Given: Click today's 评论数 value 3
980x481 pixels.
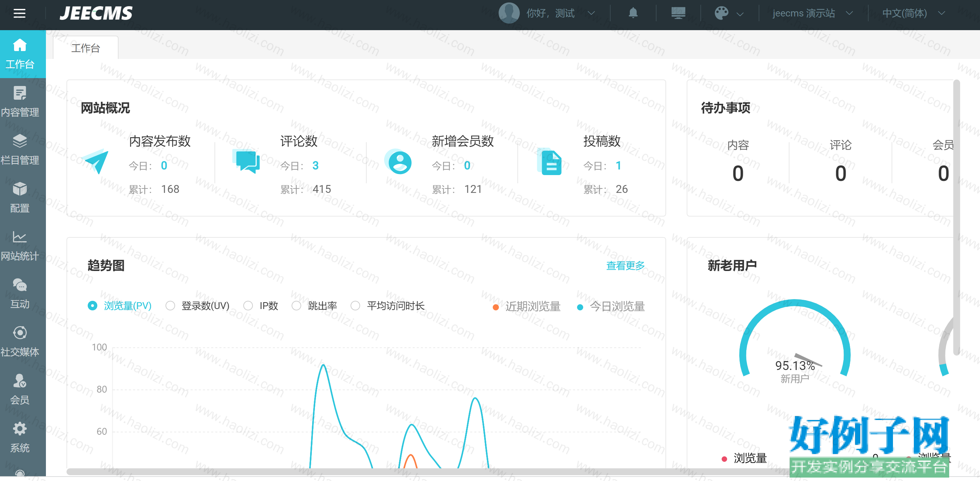Looking at the screenshot, I should coord(315,165).
